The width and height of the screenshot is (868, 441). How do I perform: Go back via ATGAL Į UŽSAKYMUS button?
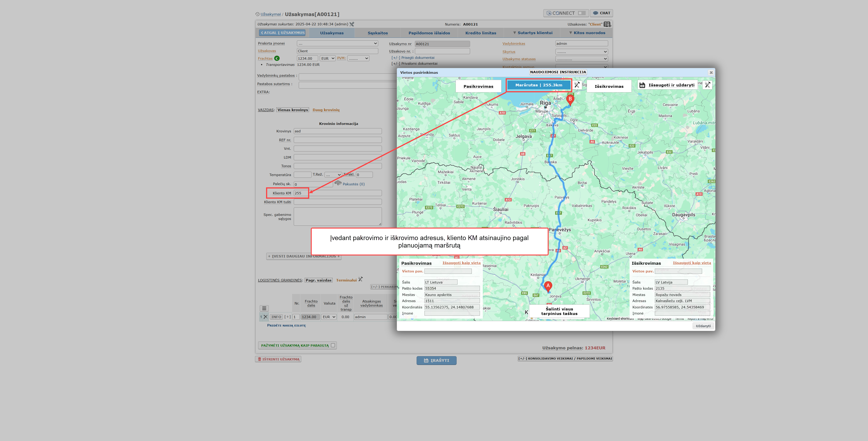282,33
